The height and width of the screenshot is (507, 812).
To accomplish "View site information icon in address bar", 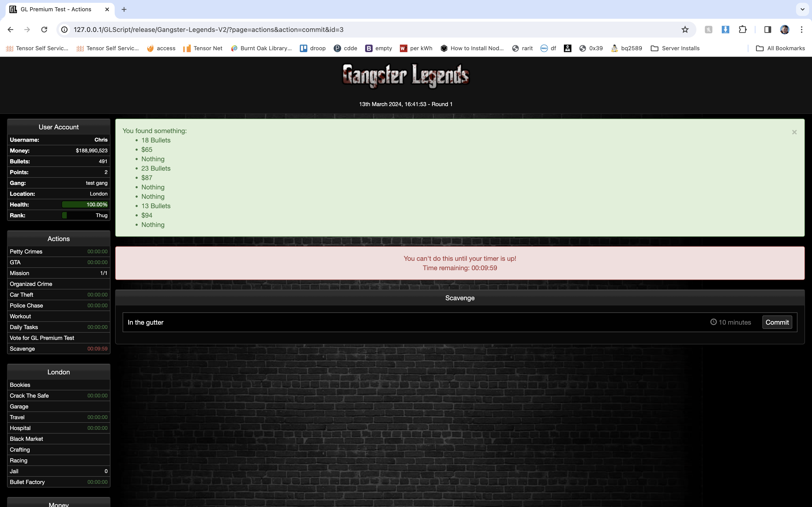I will [64, 30].
